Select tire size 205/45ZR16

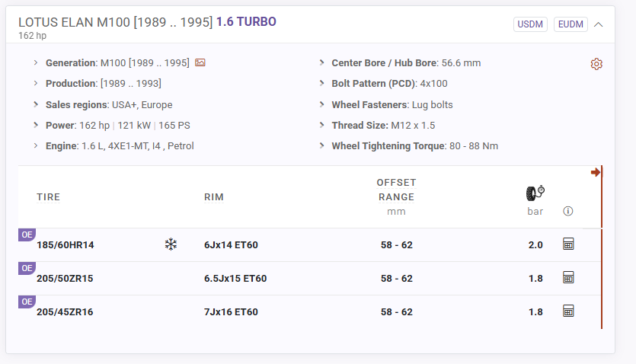(65, 311)
